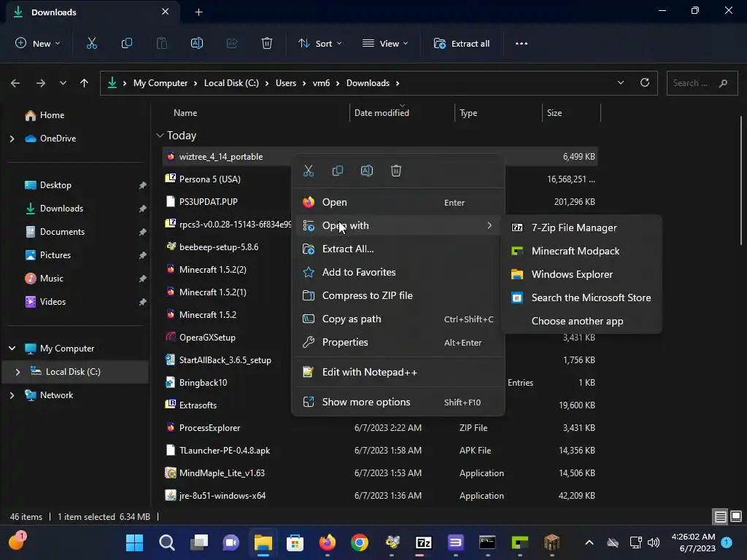The image size is (747, 560).
Task: Open the View dropdown
Action: point(385,43)
